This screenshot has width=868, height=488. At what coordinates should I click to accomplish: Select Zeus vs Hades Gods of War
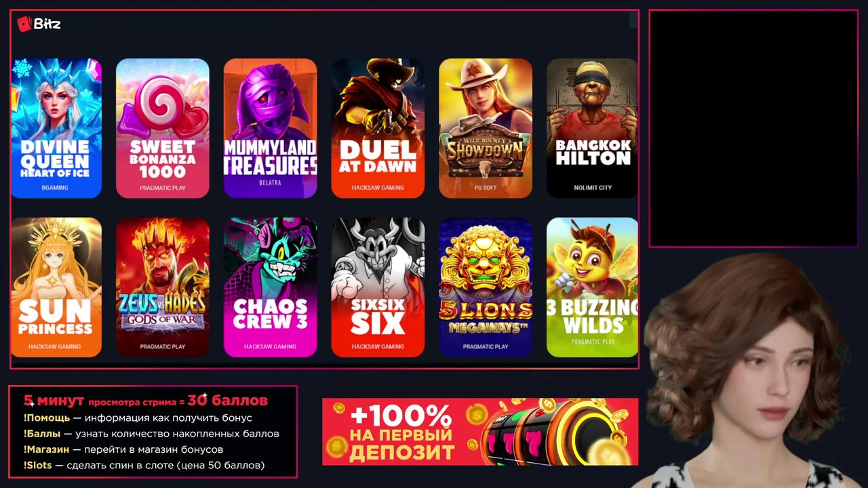click(x=163, y=287)
